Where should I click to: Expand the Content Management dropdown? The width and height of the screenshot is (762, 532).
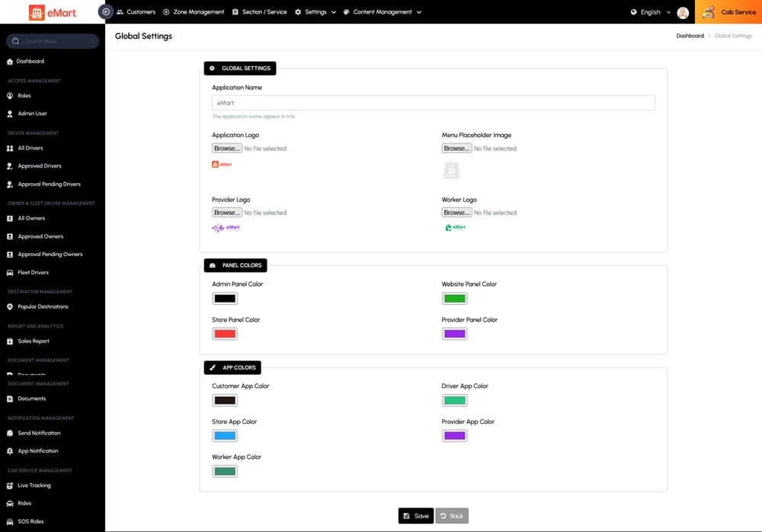[x=382, y=12]
